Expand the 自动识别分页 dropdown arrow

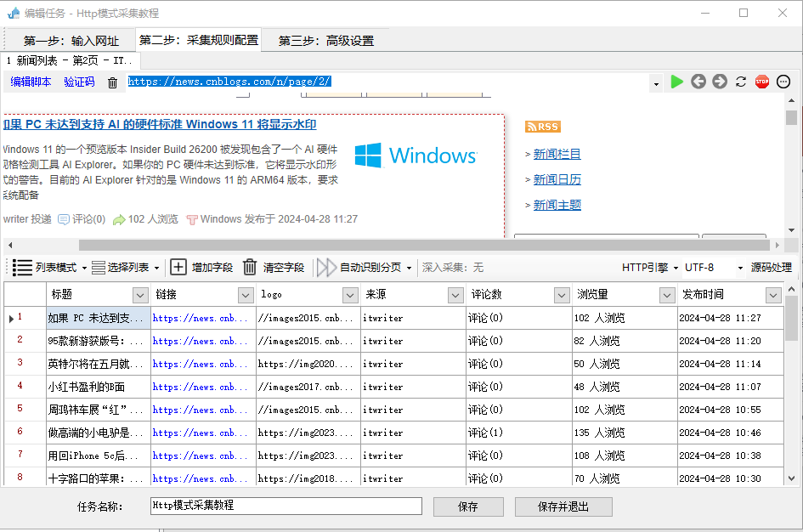(x=409, y=268)
